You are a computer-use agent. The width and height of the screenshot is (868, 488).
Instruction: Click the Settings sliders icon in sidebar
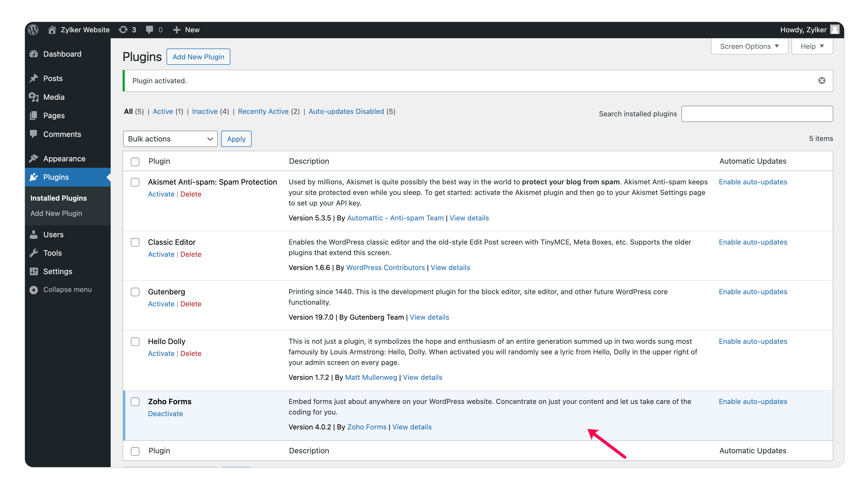[x=34, y=271]
